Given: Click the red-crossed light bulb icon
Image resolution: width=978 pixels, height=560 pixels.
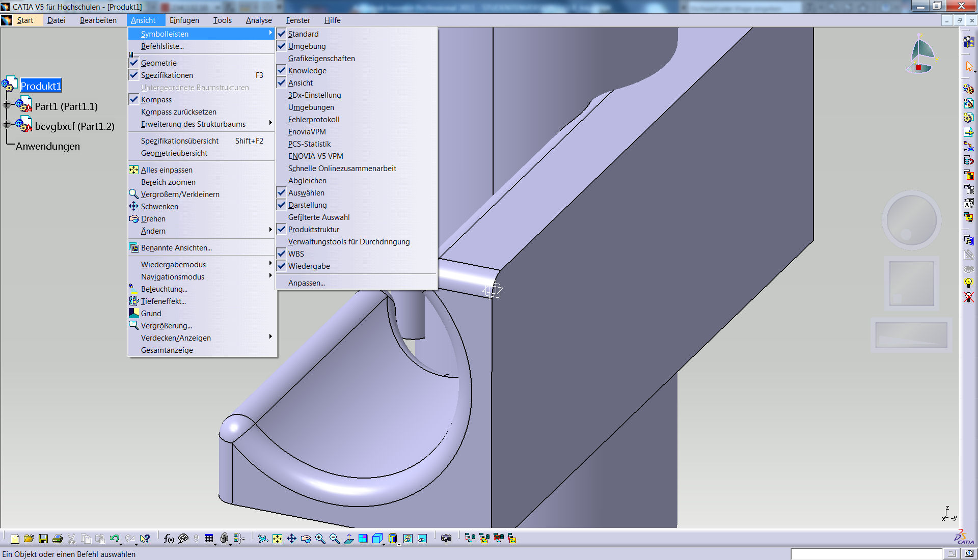Looking at the screenshot, I should point(968,297).
